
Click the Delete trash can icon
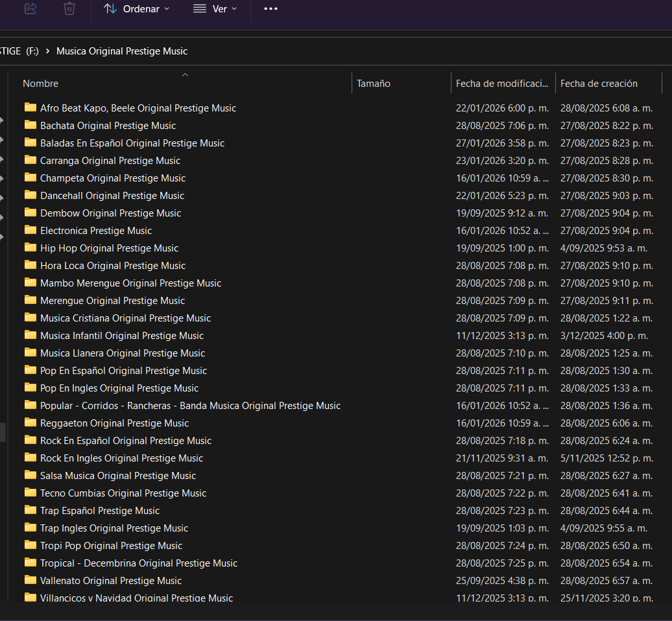pos(69,8)
